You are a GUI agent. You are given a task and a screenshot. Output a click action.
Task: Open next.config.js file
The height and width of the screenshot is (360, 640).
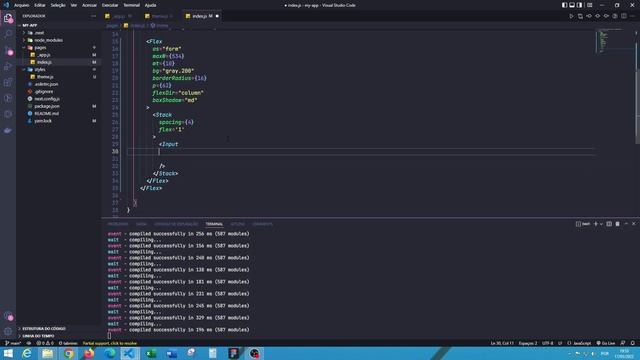coord(47,99)
